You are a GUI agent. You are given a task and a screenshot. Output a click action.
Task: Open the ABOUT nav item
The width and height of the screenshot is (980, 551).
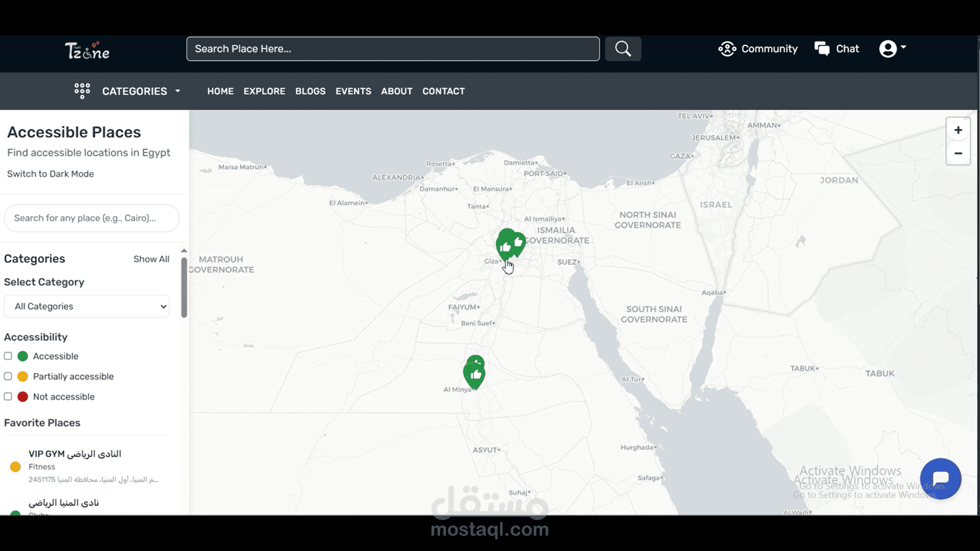click(x=397, y=91)
